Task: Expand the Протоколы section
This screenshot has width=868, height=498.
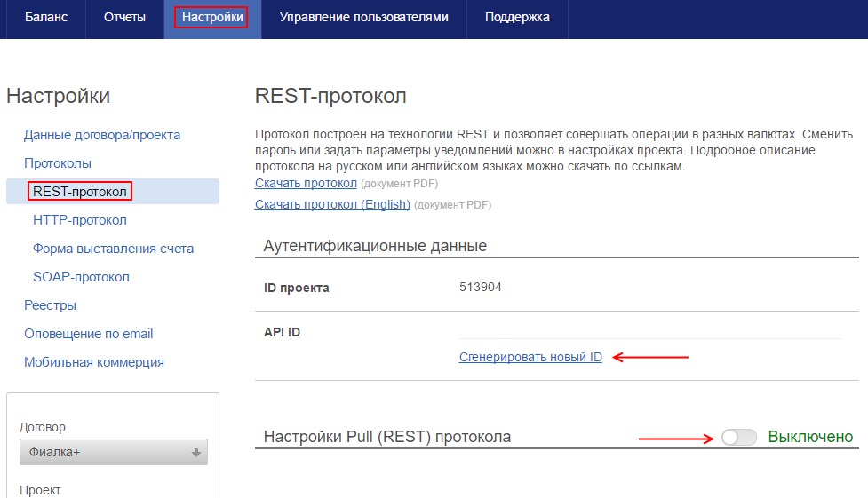Action: pos(58,163)
